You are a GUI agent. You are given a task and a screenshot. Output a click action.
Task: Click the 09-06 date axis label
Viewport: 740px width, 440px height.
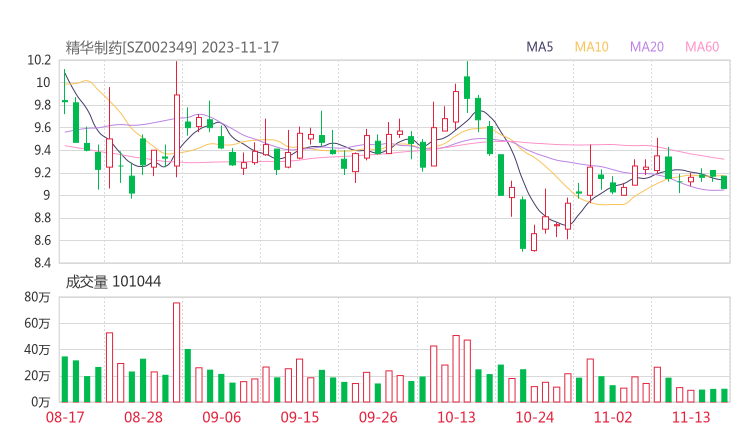(x=222, y=417)
